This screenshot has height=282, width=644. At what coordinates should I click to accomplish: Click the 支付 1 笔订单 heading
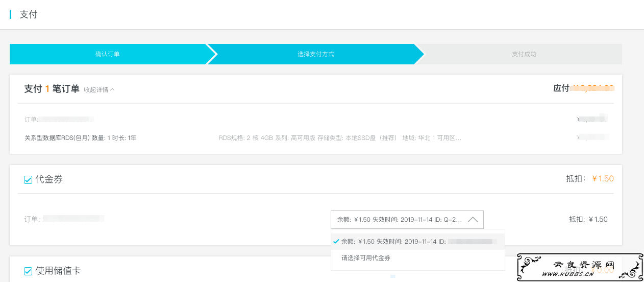pyautogui.click(x=52, y=89)
